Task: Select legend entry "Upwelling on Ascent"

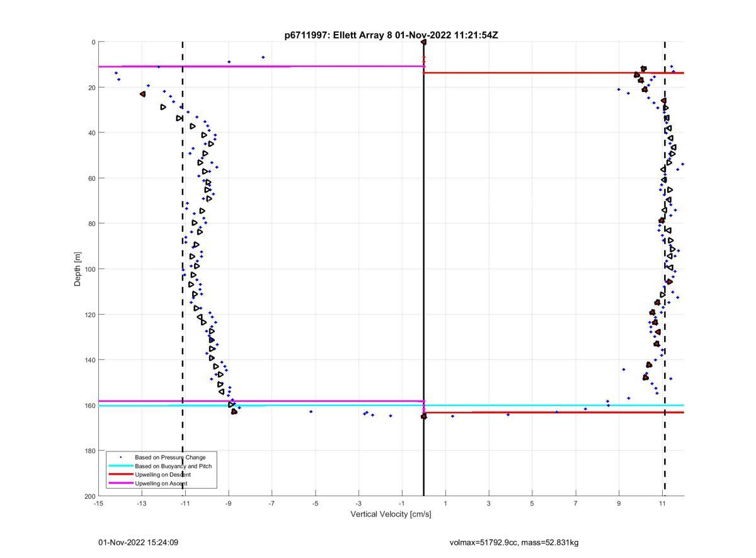Action: [161, 484]
